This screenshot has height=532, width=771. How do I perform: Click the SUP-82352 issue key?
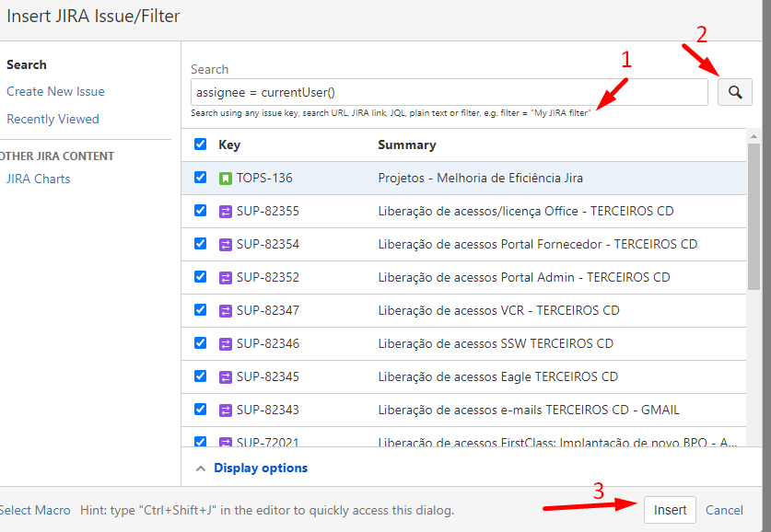click(268, 278)
